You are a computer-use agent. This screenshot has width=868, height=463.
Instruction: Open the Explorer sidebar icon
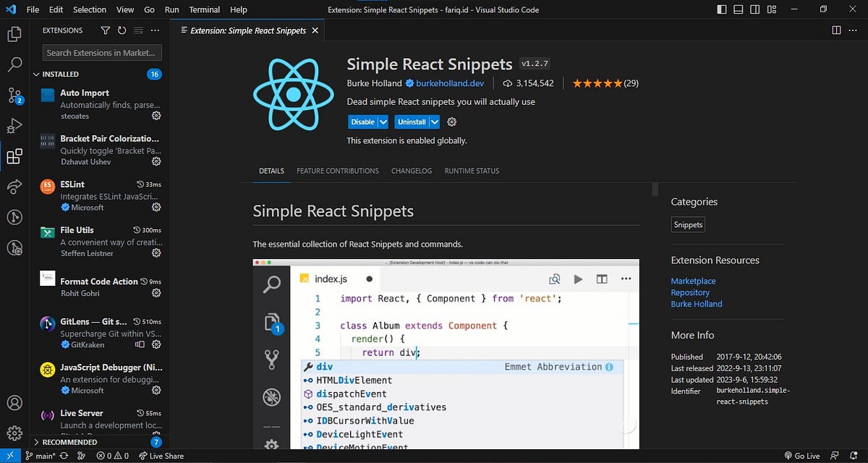click(13, 34)
